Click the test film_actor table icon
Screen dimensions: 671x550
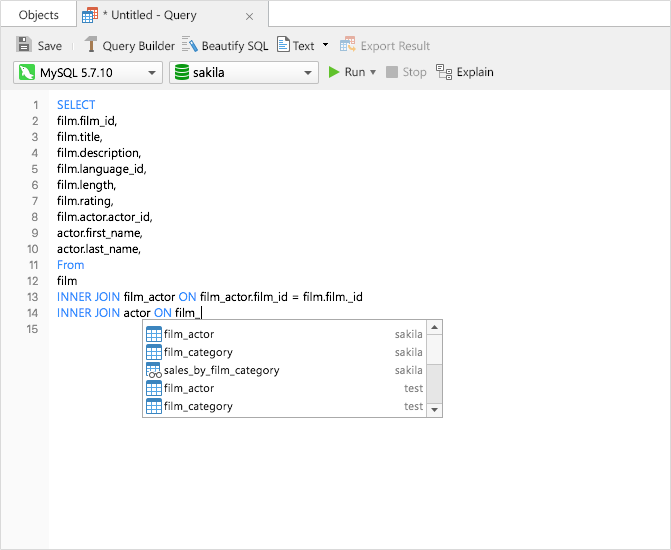(154, 388)
